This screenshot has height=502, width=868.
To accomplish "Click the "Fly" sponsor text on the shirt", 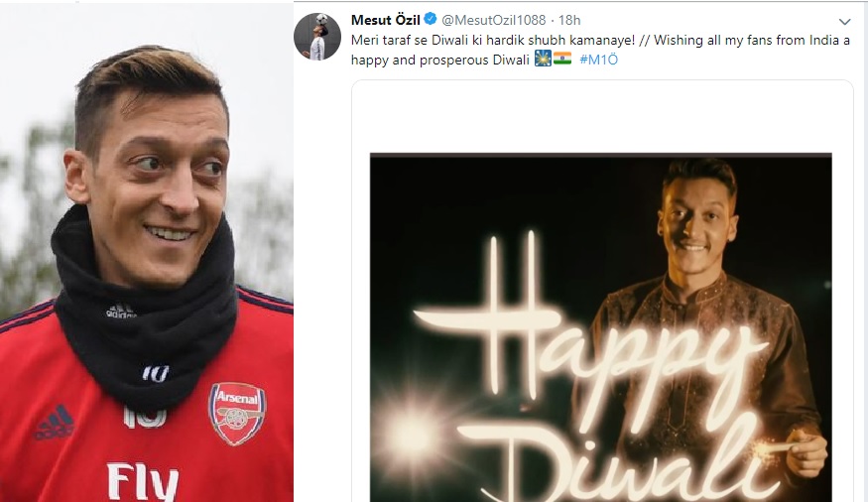I will click(x=142, y=482).
